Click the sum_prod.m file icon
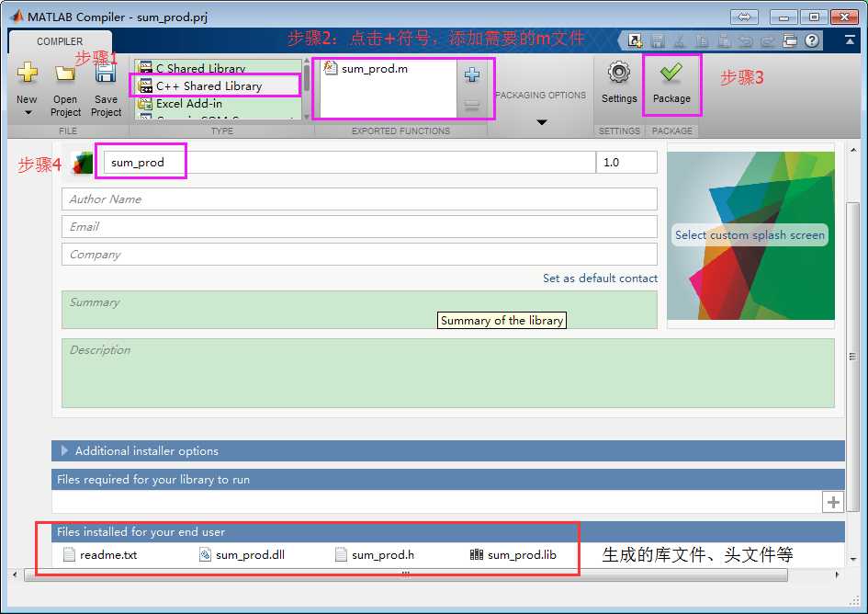The image size is (868, 614). point(331,68)
